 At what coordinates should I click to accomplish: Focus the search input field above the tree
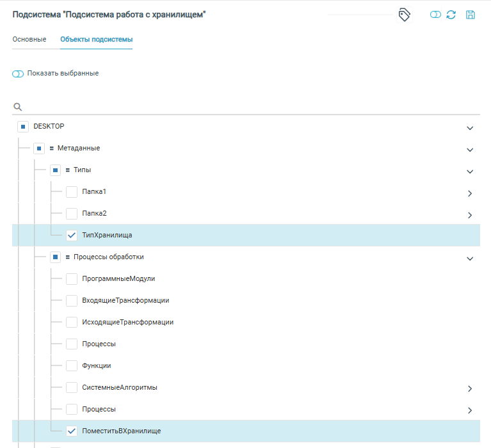(250, 106)
